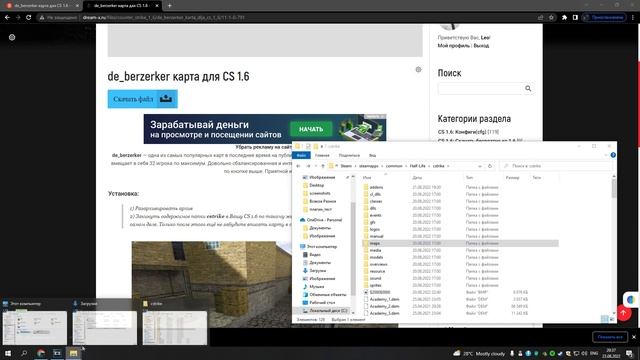Open a new browser tab
The width and height of the screenshot is (640, 360).
point(169,6)
